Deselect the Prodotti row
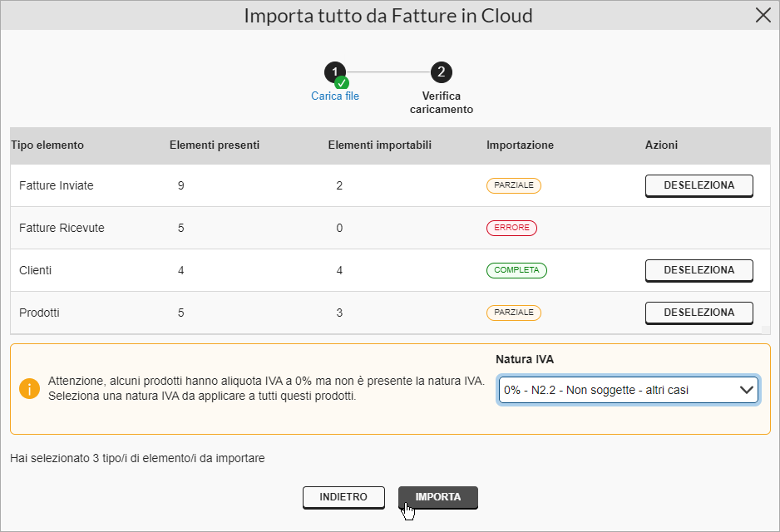The image size is (780, 532). (699, 313)
